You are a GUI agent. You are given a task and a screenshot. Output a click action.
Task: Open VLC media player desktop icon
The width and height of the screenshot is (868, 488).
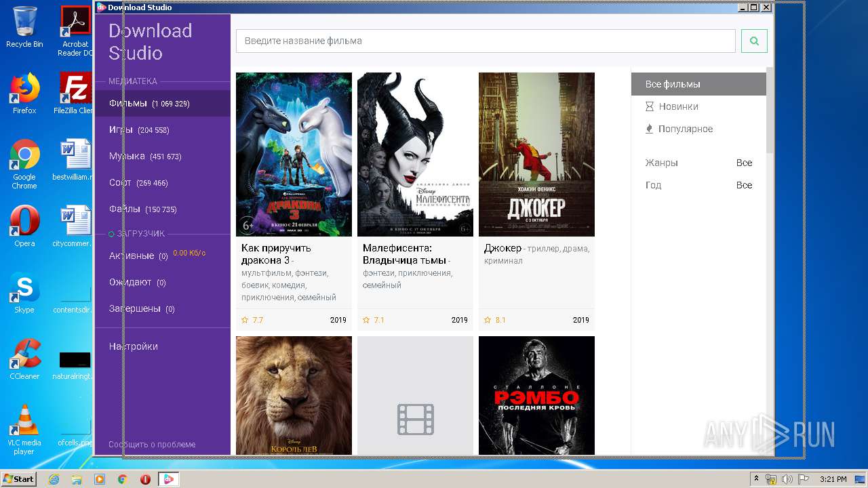[24, 430]
